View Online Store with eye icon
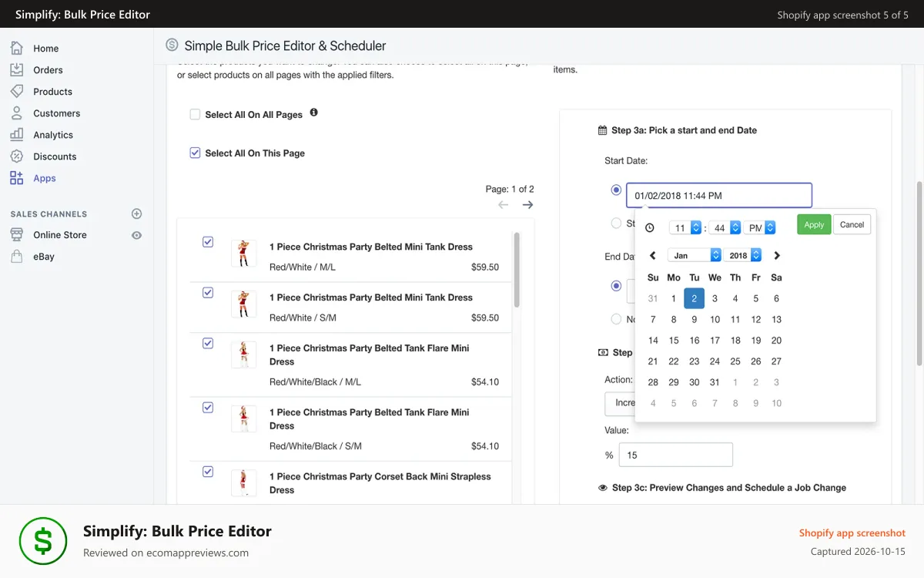 pyautogui.click(x=136, y=235)
